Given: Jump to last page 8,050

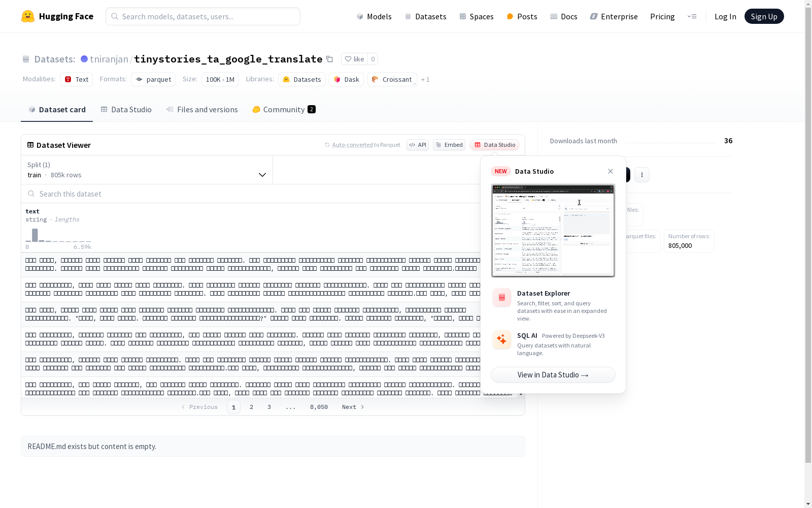Looking at the screenshot, I should click(319, 407).
